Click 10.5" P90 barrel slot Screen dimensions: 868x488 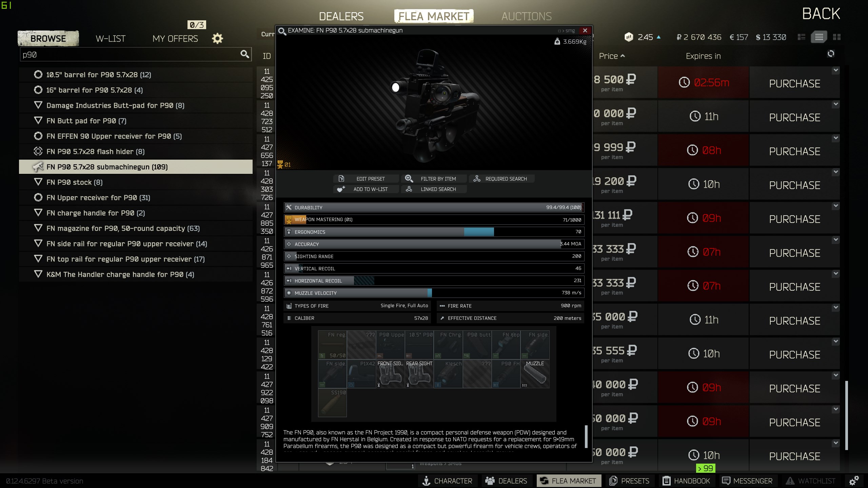tap(419, 345)
